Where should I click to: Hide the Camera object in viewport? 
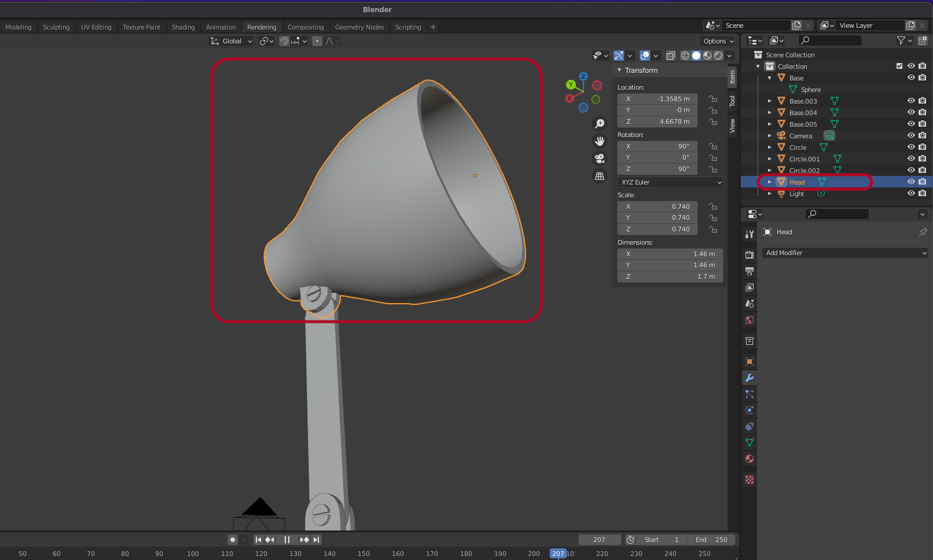tap(911, 135)
